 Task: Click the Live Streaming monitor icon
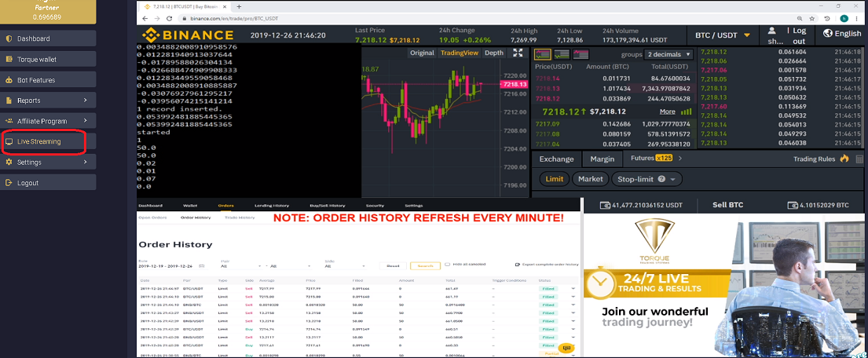click(x=9, y=141)
